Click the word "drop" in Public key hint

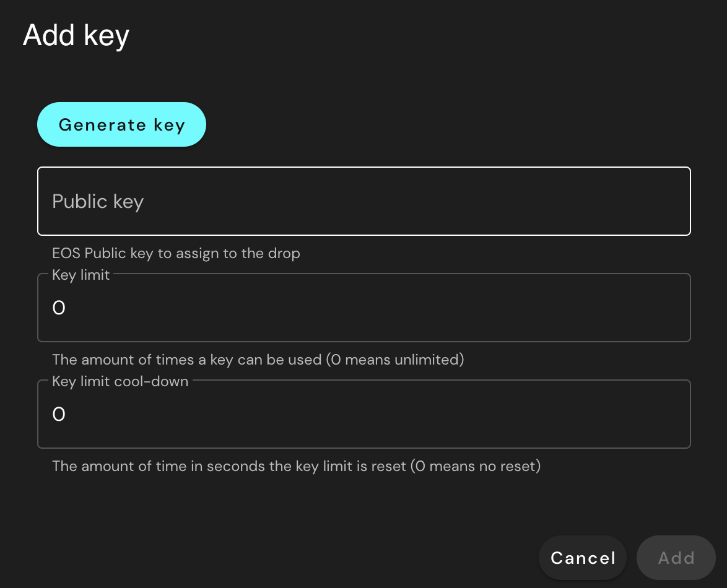click(x=285, y=253)
